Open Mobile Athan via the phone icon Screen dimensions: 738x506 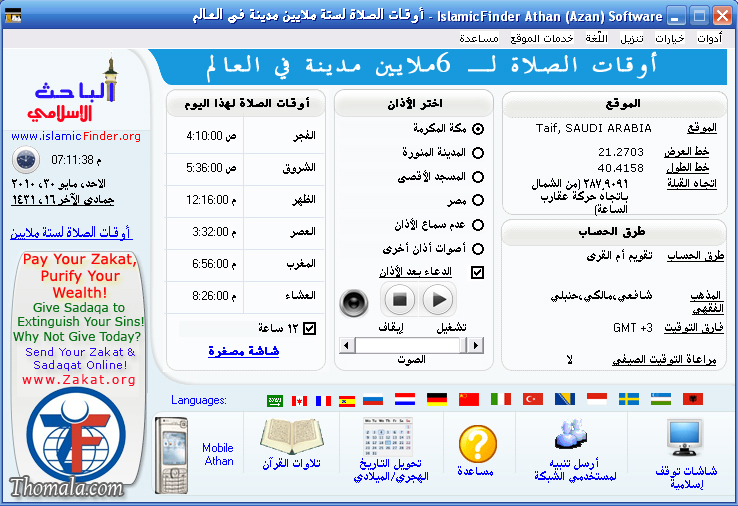[x=171, y=455]
